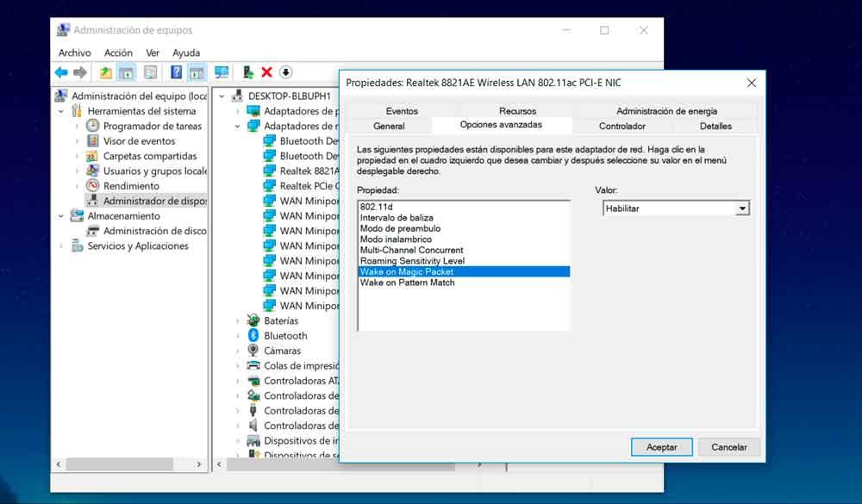
Task: Click the Cámaras webcam icon
Action: [x=253, y=350]
